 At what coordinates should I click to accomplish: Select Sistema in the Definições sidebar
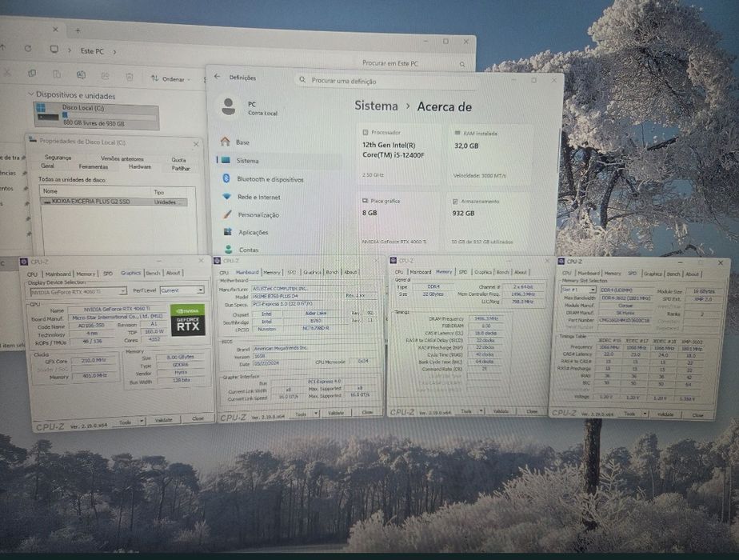tap(279, 161)
